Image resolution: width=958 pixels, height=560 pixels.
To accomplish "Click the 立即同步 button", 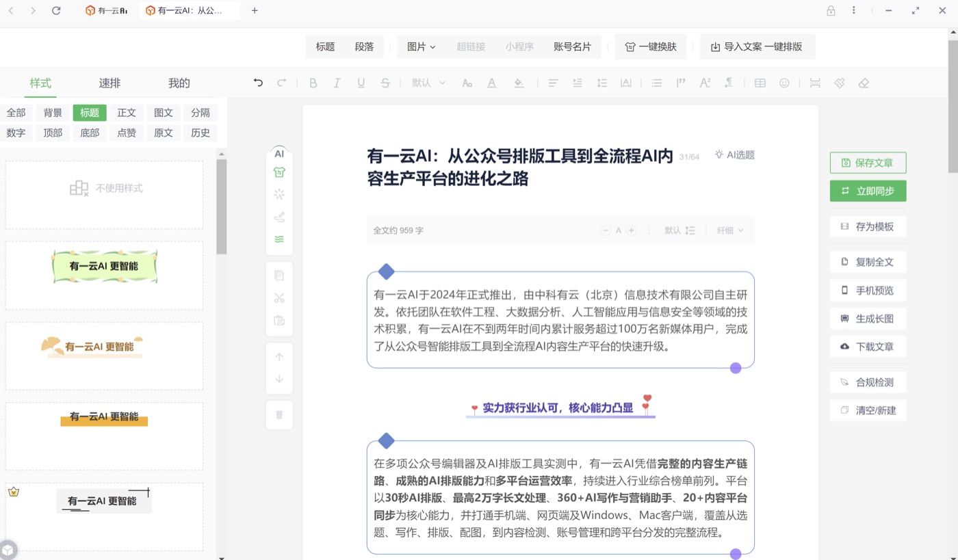I will pyautogui.click(x=868, y=191).
